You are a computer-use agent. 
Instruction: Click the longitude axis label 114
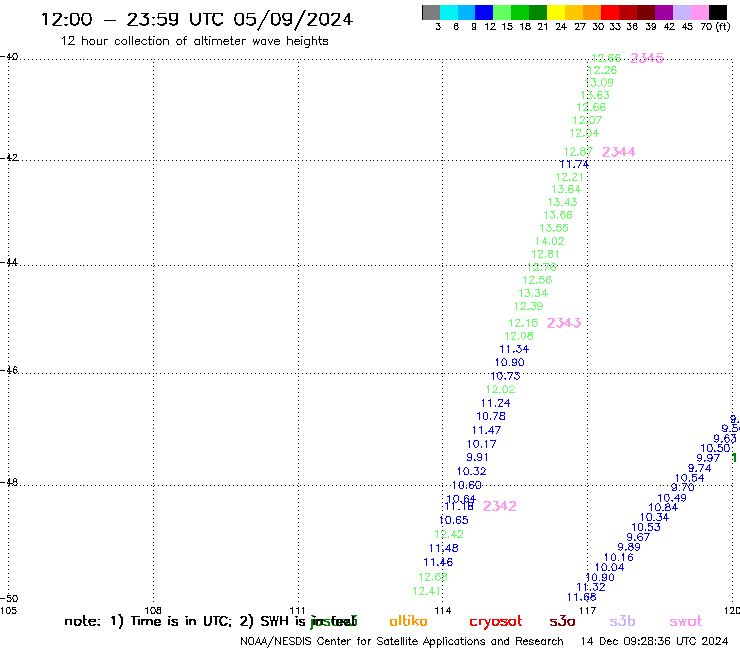(443, 610)
